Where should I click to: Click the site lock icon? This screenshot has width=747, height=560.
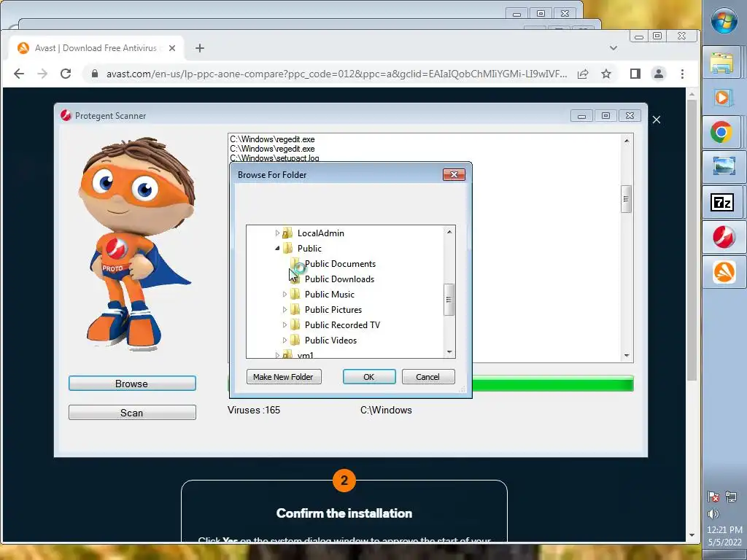click(94, 74)
